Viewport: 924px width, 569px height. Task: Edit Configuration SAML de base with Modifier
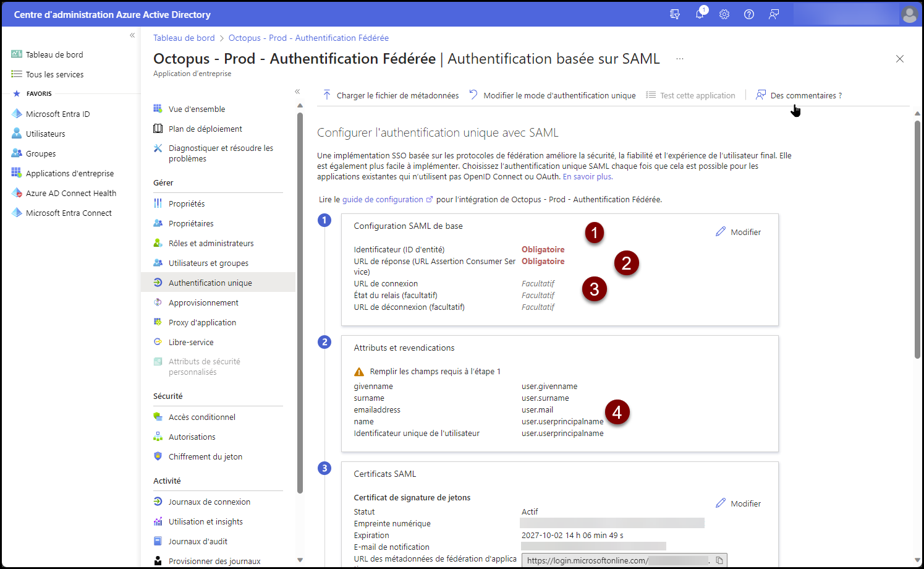[739, 232]
